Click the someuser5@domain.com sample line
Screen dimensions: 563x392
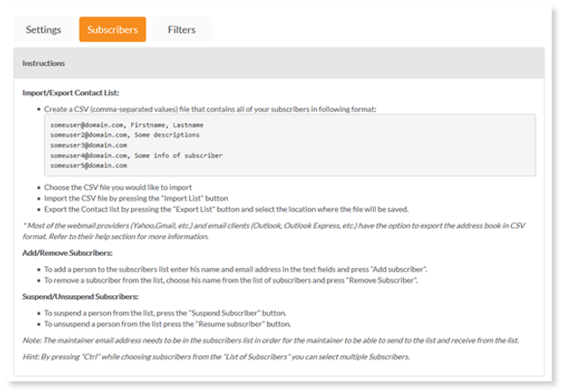click(x=89, y=165)
